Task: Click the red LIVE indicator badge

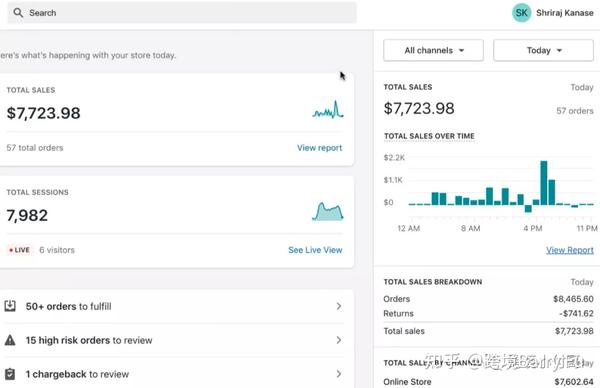Action: coord(20,250)
